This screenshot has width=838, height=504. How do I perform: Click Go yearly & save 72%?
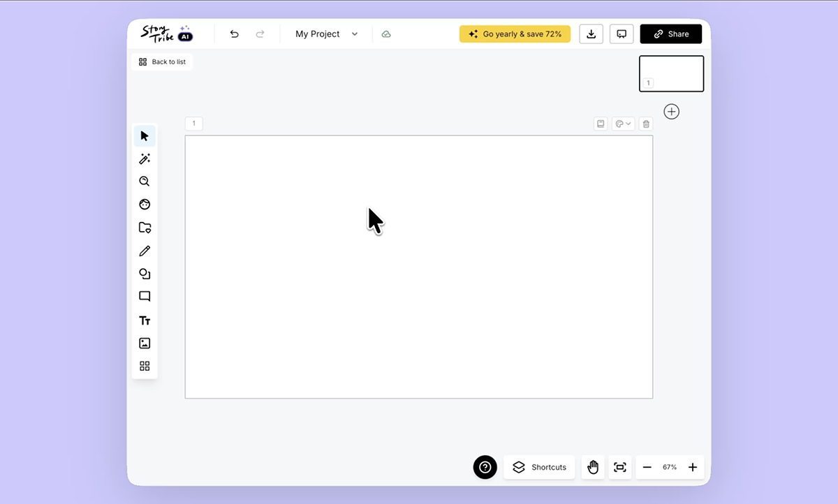click(515, 34)
